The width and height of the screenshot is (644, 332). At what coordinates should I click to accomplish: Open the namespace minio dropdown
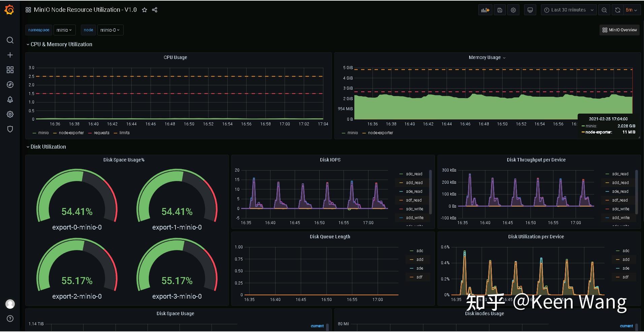[x=64, y=30]
